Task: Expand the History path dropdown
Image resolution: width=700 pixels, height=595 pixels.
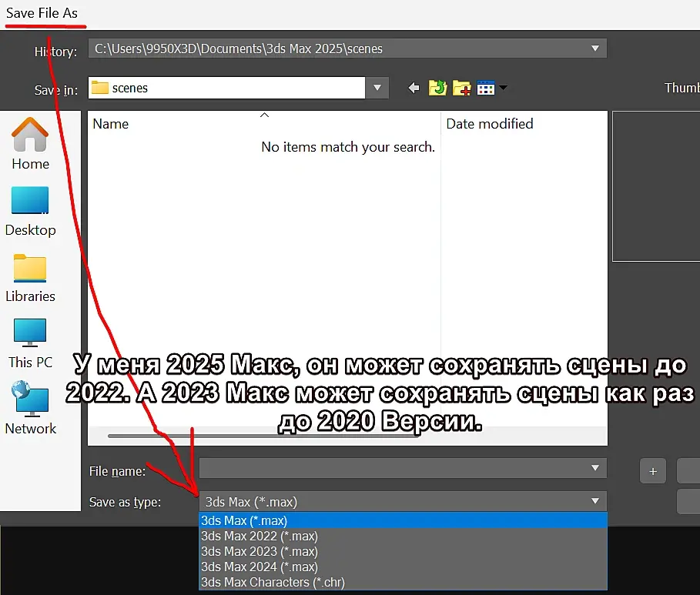Action: [x=595, y=48]
